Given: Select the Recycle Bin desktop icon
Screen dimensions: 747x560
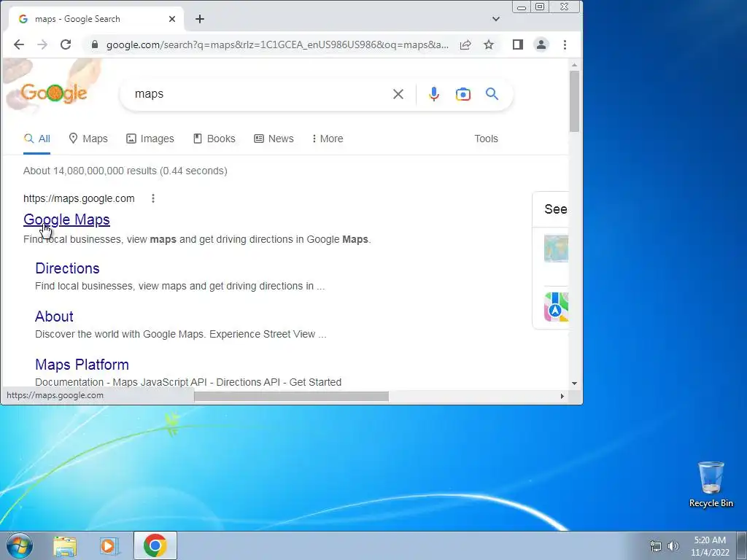Looking at the screenshot, I should point(711,484).
